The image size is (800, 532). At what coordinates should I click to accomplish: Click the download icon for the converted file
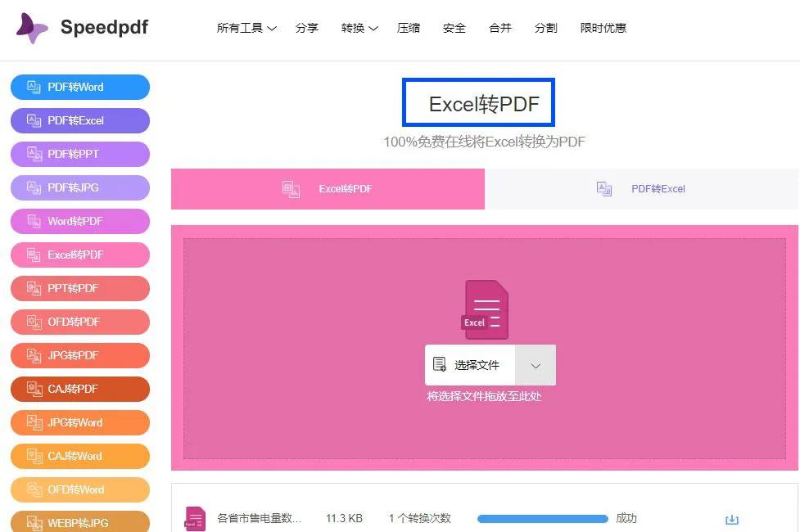tap(731, 518)
